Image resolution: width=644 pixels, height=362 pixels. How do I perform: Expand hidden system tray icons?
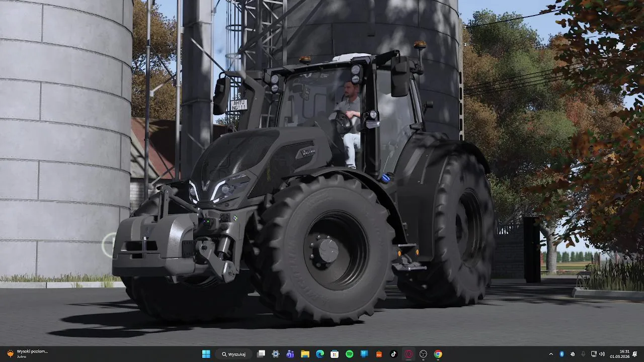pyautogui.click(x=551, y=354)
